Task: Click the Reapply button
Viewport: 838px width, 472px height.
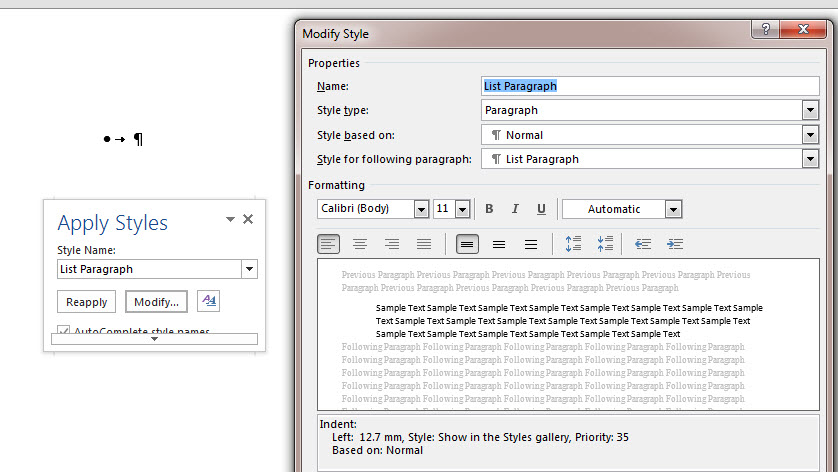Action: [87, 302]
